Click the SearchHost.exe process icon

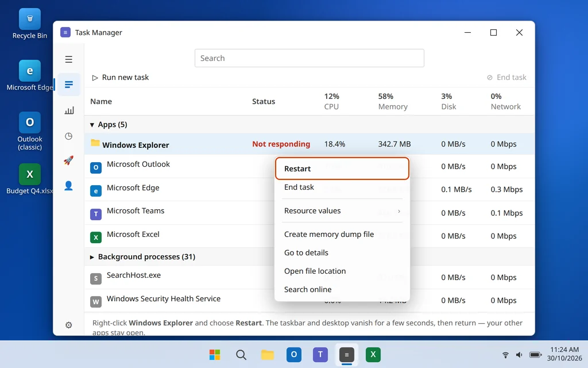[x=96, y=279]
